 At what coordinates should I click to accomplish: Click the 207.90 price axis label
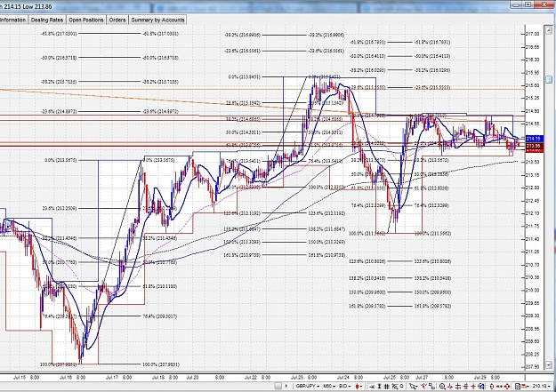coord(534,366)
